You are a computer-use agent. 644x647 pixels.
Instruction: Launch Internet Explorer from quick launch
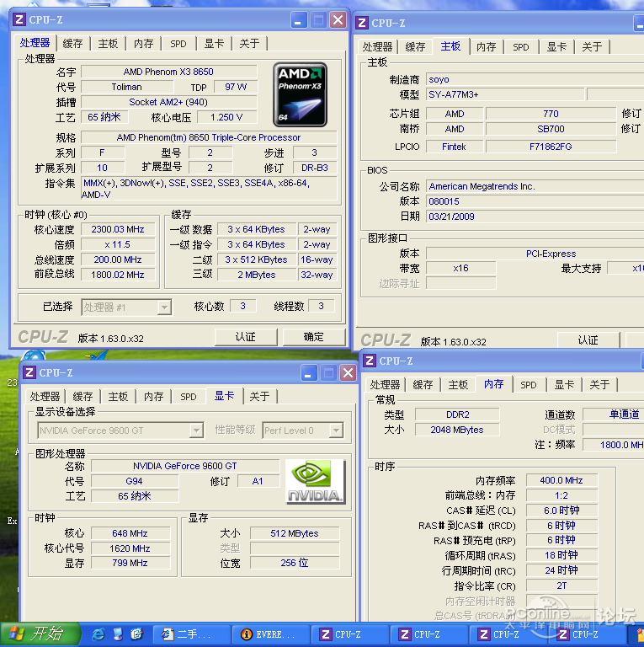(x=98, y=634)
